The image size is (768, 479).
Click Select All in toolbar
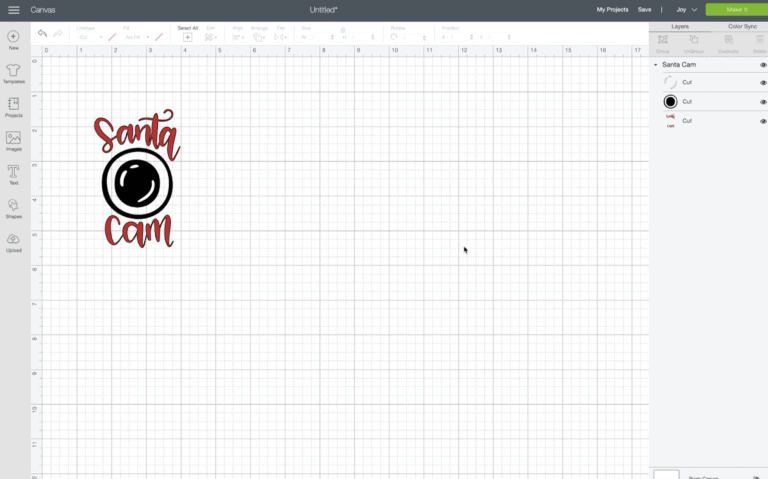coord(187,34)
